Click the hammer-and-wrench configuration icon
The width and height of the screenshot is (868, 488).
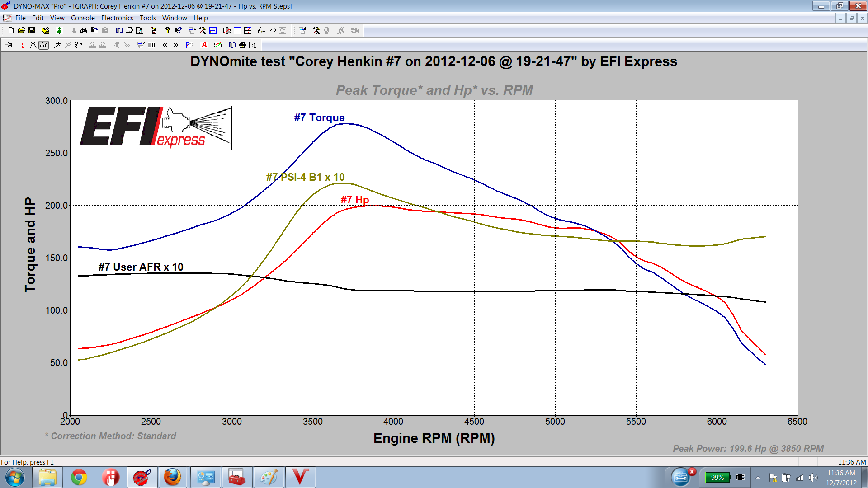[202, 30]
